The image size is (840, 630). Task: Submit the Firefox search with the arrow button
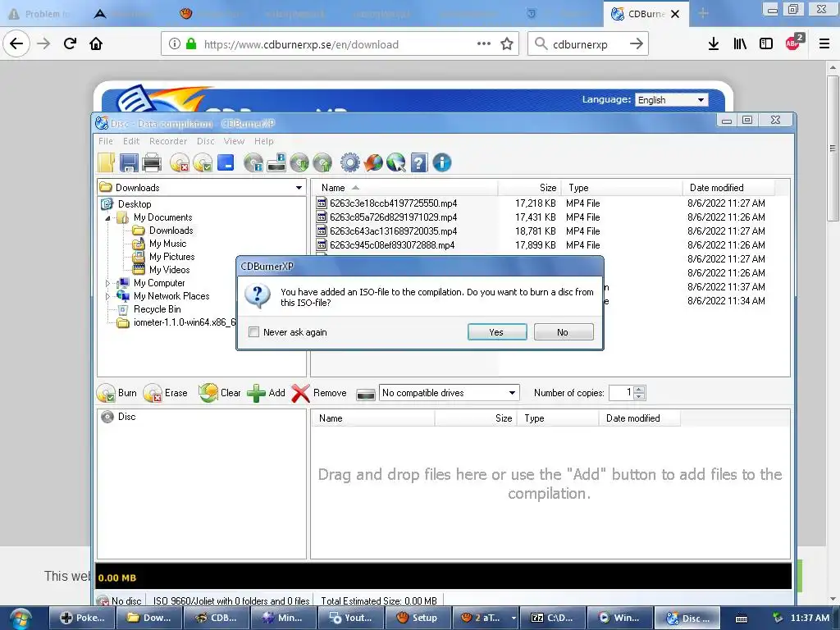637,44
